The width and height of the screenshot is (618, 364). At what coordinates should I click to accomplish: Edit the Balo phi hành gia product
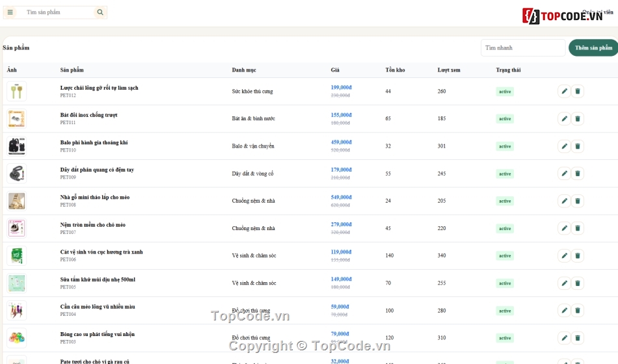tap(565, 146)
